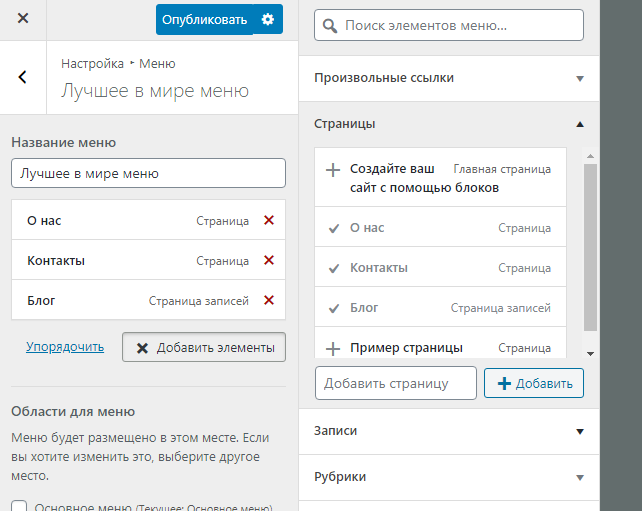
Task: Expand the Записи section
Action: click(x=449, y=431)
